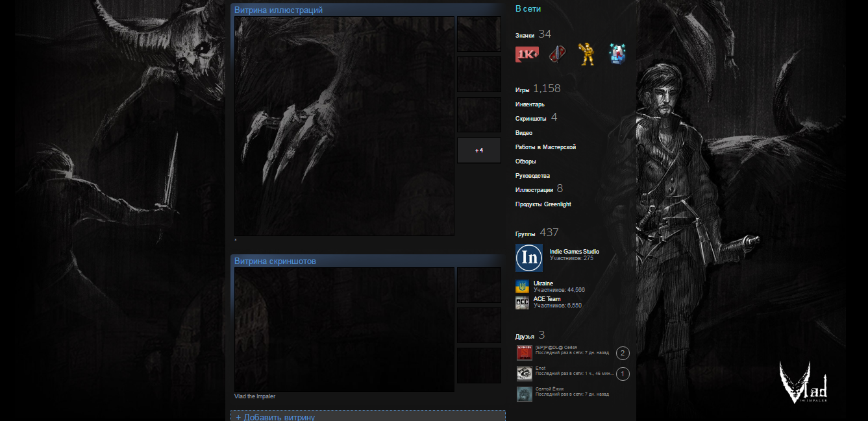The width and height of the screenshot is (868, 421).
Task: Open the Видео link
Action: click(x=524, y=133)
